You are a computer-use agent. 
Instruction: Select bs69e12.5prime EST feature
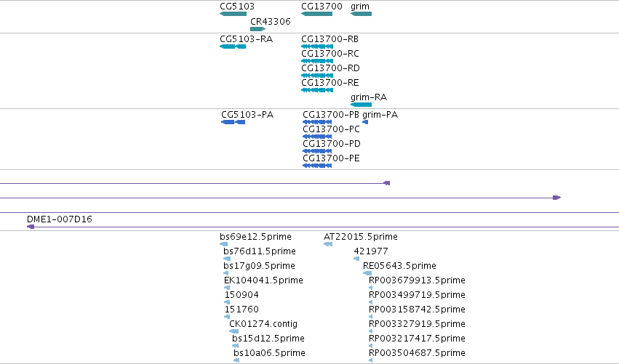[224, 244]
